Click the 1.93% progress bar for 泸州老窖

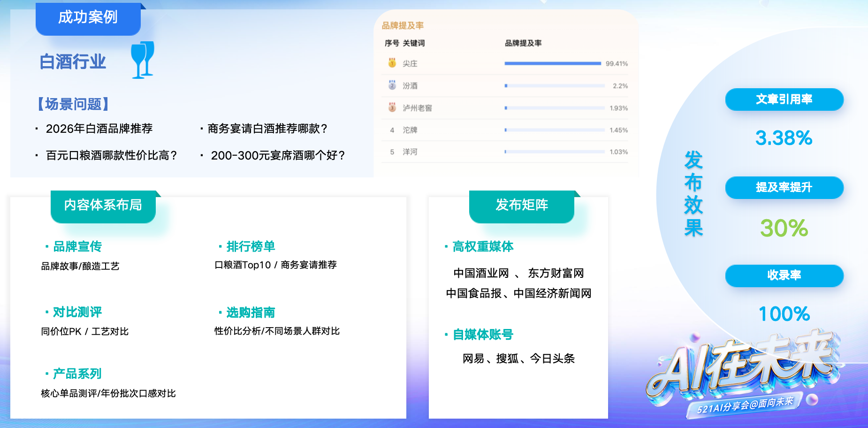(555, 108)
